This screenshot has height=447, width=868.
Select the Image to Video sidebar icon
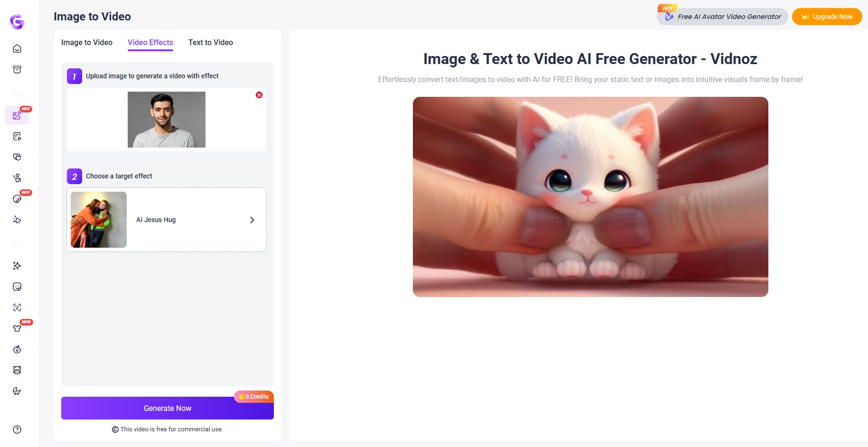tap(17, 115)
